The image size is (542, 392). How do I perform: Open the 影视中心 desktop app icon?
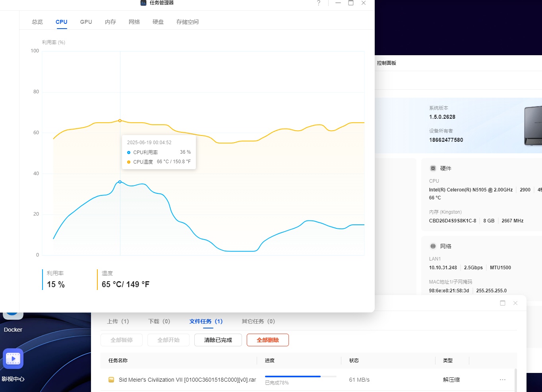point(13,359)
